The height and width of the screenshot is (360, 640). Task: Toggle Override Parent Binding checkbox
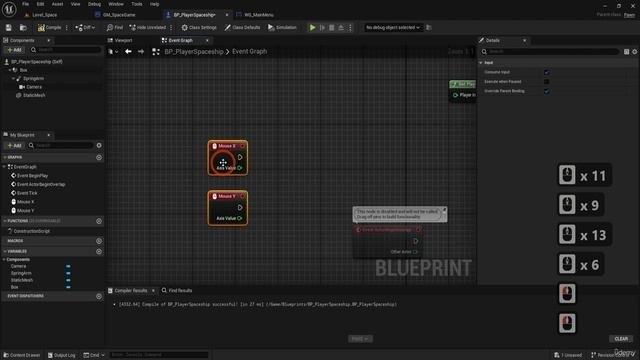(547, 91)
